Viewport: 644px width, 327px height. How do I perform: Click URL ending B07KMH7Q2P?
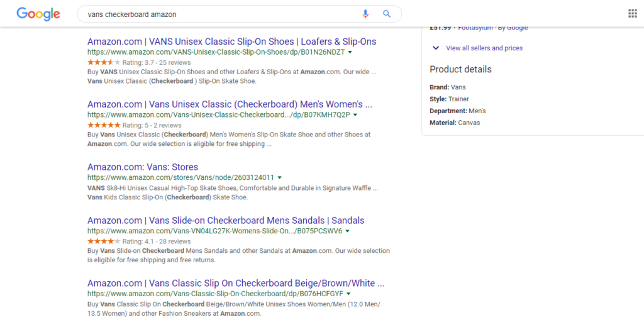coord(219,114)
